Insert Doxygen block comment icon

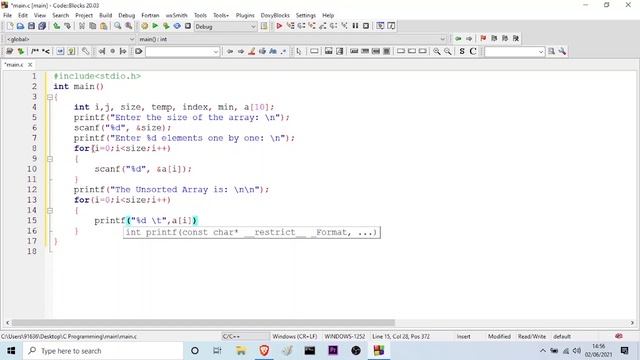[35, 51]
